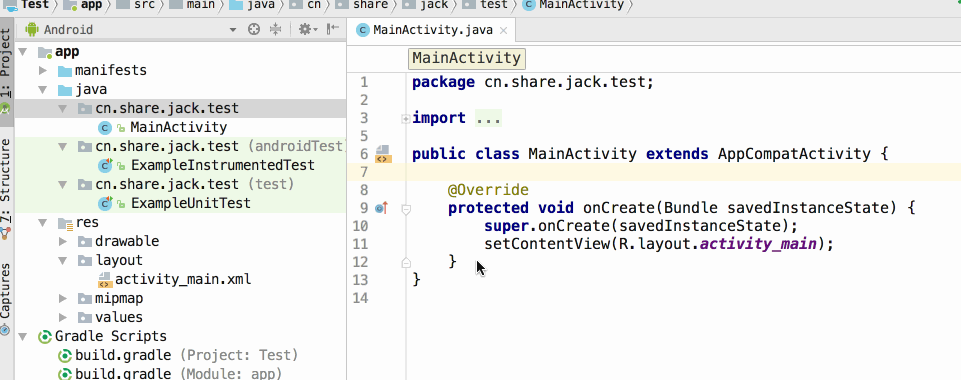This screenshot has width=961, height=380.
Task: Open the Project panel gear settings
Action: tap(307, 29)
